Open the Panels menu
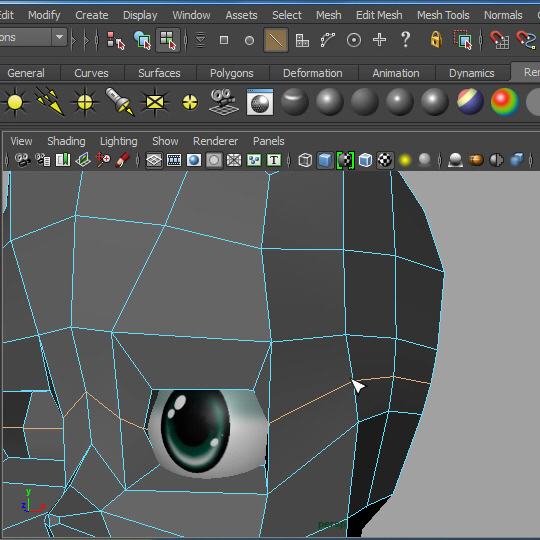The width and height of the screenshot is (540, 540). (x=269, y=141)
